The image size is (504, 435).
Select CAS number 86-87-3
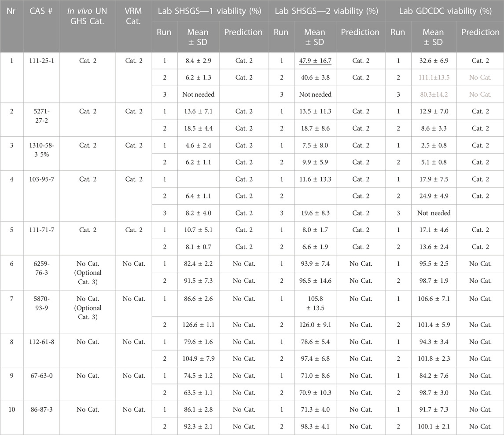(41, 409)
